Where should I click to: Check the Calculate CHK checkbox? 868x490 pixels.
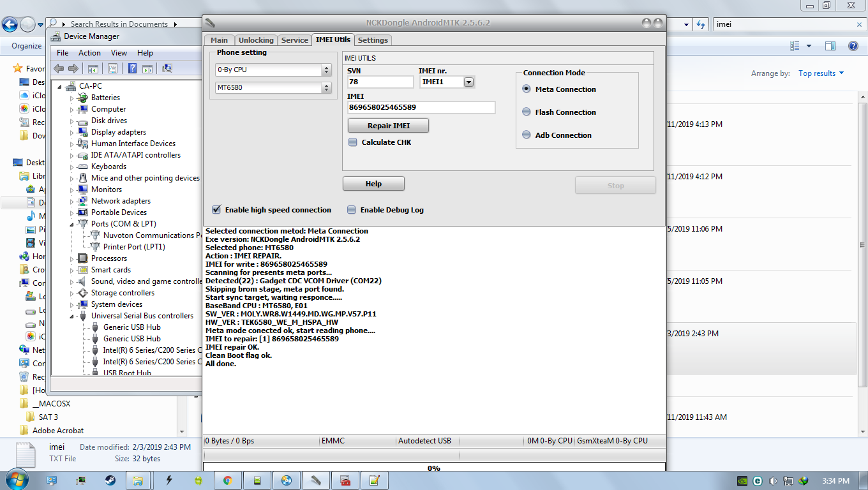tap(353, 142)
